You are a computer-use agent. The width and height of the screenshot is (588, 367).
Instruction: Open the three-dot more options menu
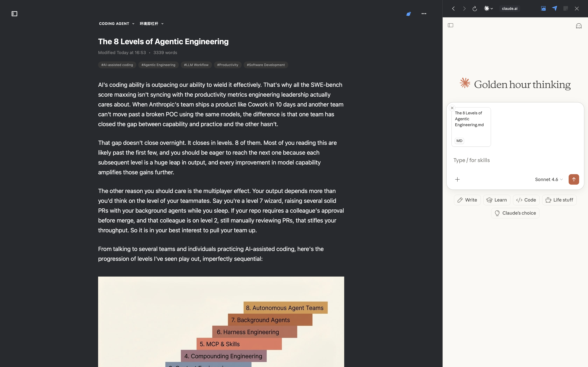click(424, 14)
